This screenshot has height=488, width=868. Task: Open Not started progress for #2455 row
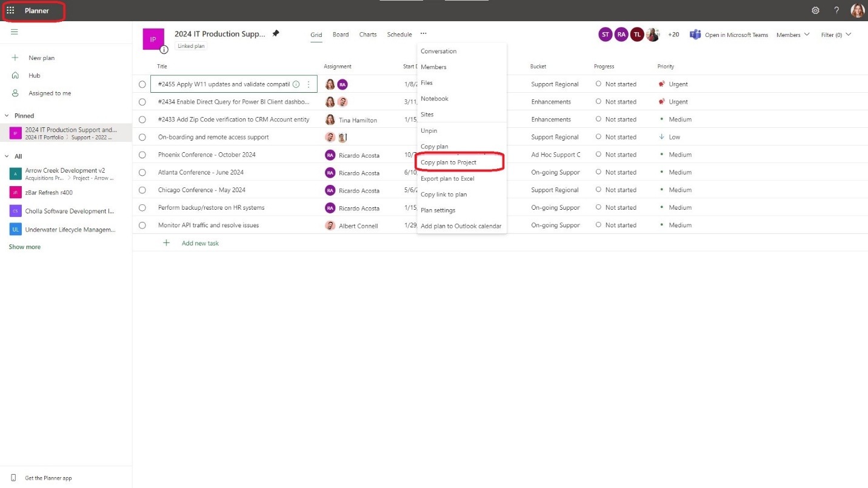tap(616, 84)
